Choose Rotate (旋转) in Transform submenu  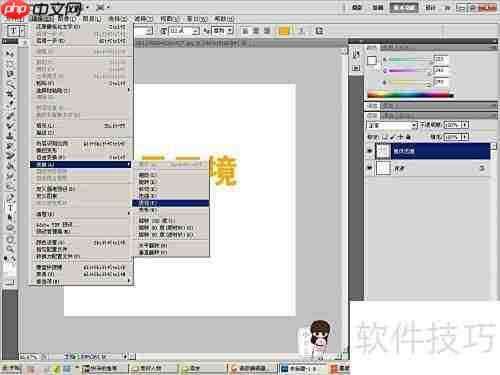click(x=171, y=182)
